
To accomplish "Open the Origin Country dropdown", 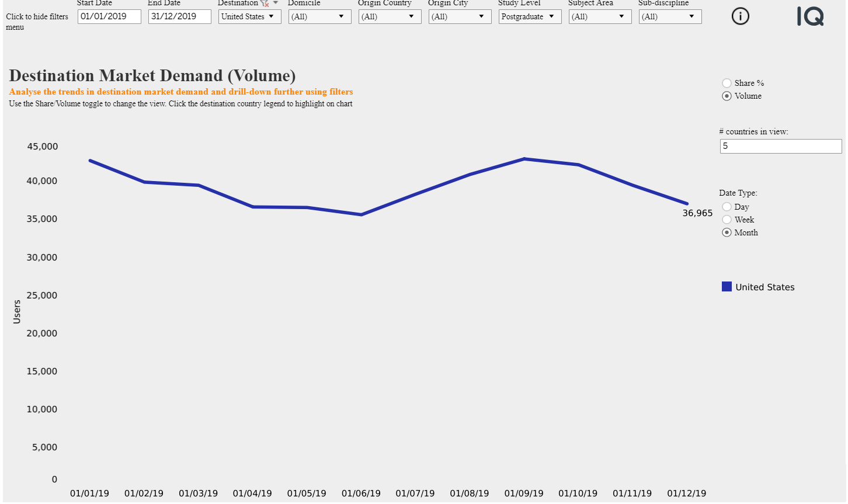I will (x=390, y=16).
